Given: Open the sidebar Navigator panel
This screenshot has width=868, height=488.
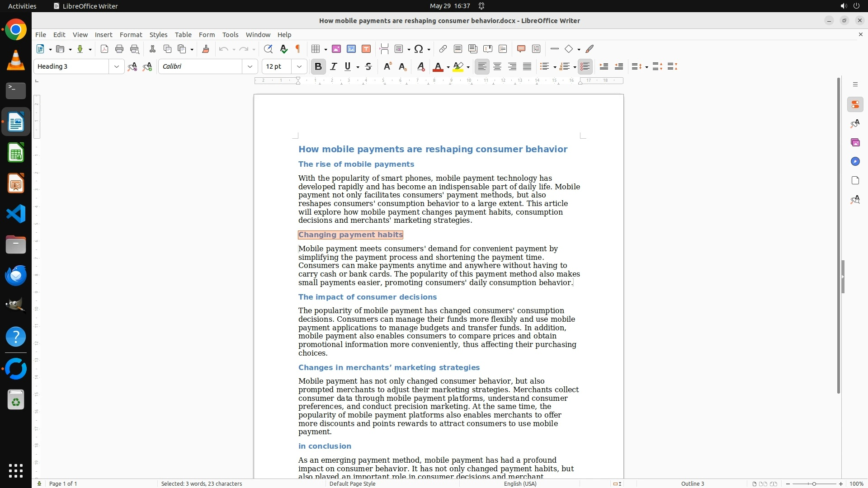Looking at the screenshot, I should (855, 161).
